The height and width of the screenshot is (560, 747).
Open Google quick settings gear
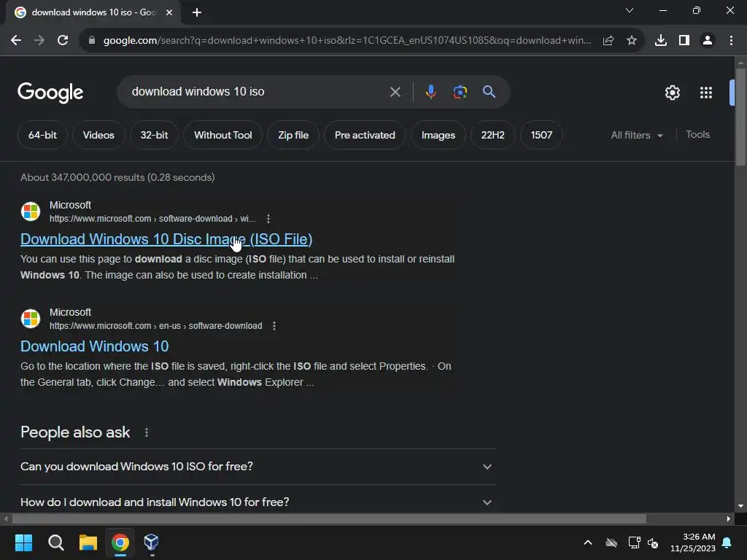pos(672,93)
